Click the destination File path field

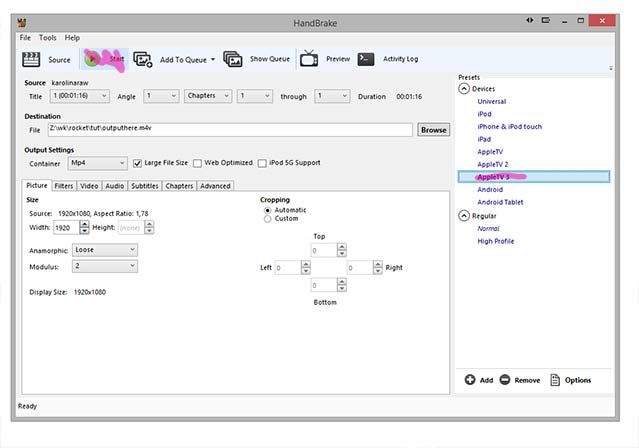pos(230,130)
